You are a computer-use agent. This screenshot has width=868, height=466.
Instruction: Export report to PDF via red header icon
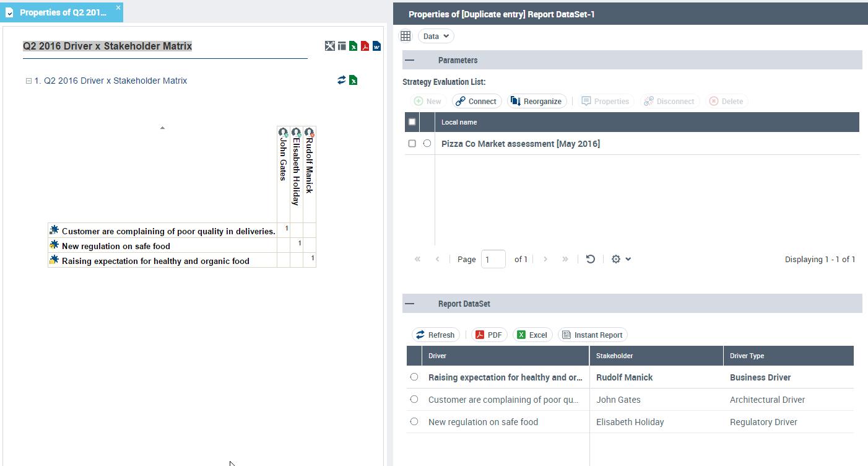365,46
